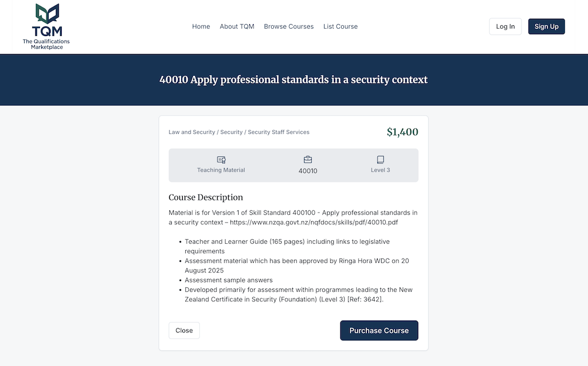
Task: Select the briefcase icon above 40010
Action: tap(308, 159)
